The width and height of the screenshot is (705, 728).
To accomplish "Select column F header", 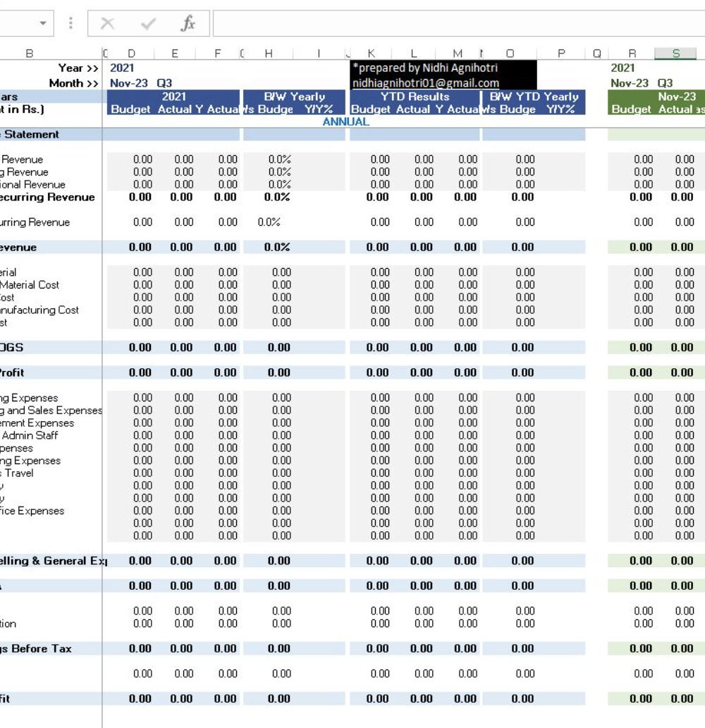I will click(218, 54).
